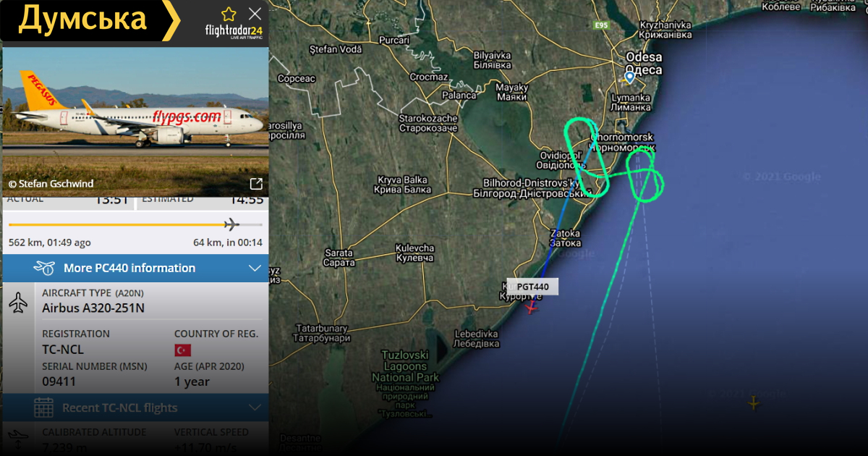
Task: Click the Flightradar24 logo
Action: (233, 32)
